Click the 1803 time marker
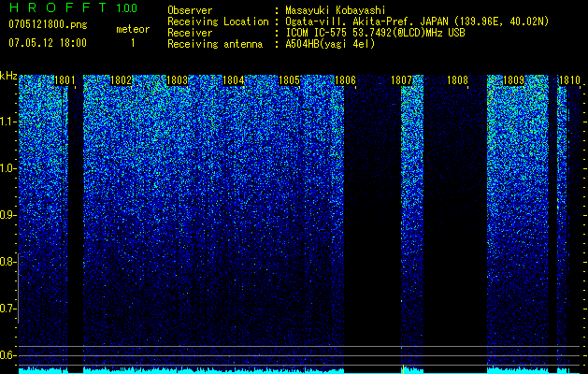588x374 pixels. click(x=177, y=80)
